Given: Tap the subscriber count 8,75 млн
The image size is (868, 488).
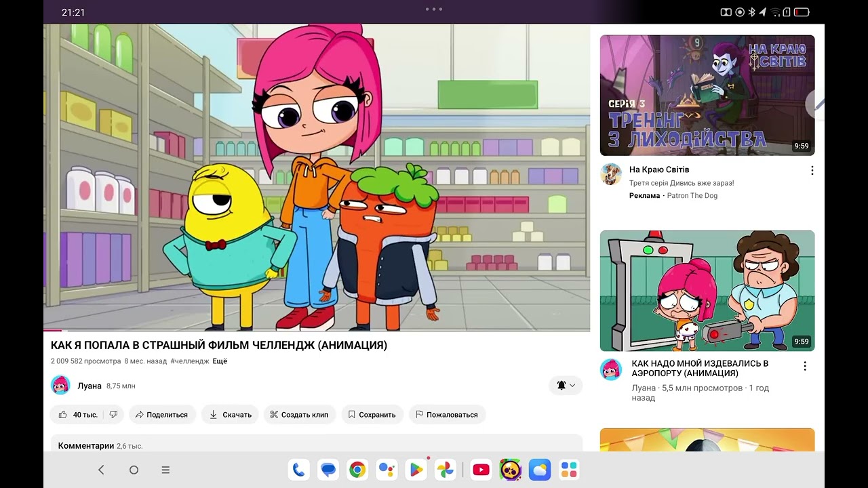Looking at the screenshot, I should [121, 386].
